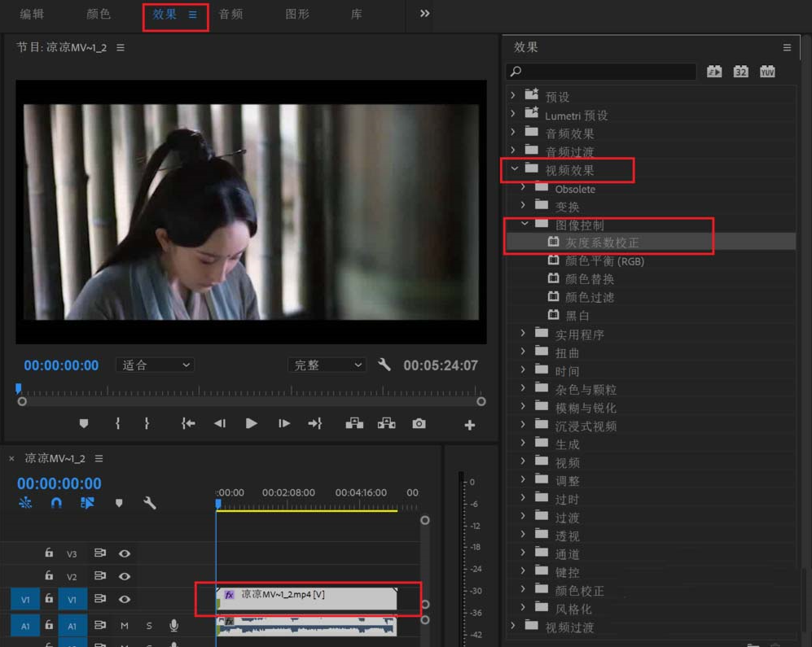Mute the A1 audio track
The height and width of the screenshot is (647, 812).
point(125,625)
